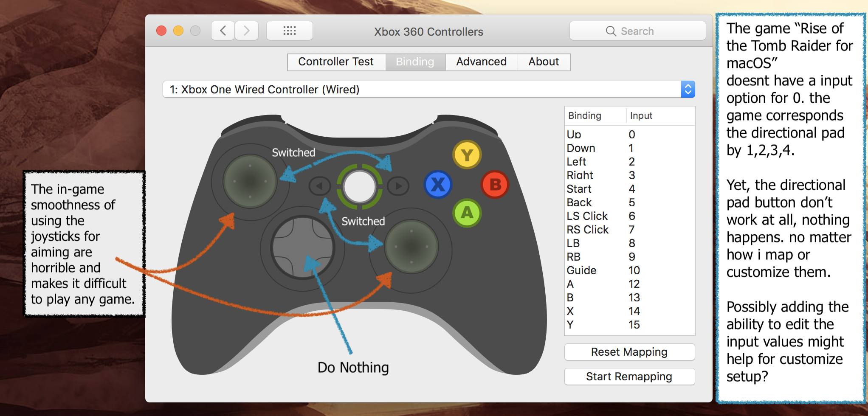Select the RS Click binding row

pos(629,230)
